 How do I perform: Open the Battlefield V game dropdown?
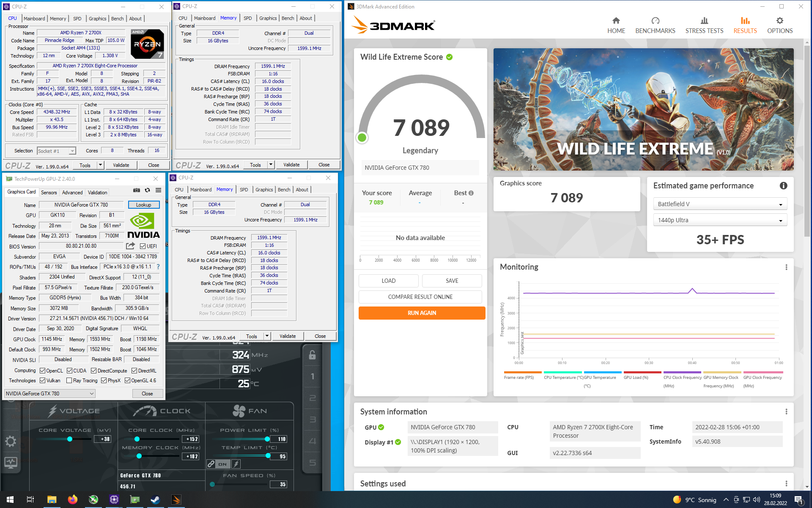720,204
